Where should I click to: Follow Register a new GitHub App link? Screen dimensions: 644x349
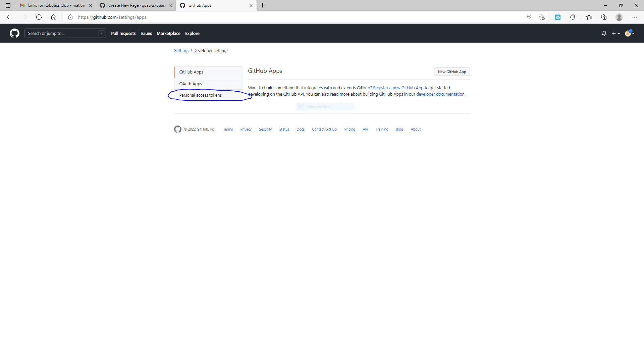point(398,88)
